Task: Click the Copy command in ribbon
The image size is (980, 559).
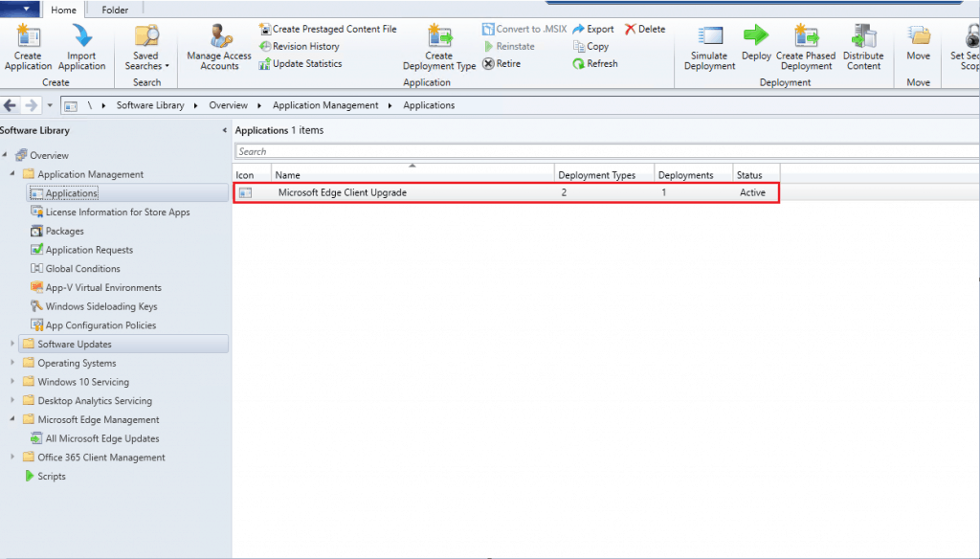Action: tap(590, 46)
